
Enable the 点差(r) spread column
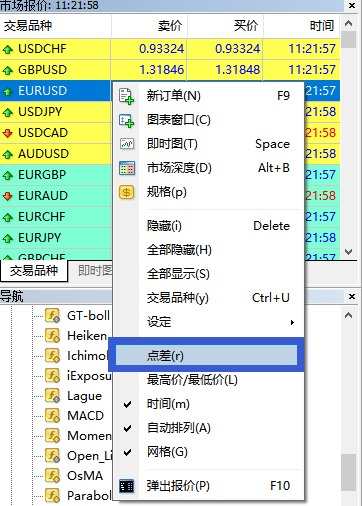(x=206, y=356)
